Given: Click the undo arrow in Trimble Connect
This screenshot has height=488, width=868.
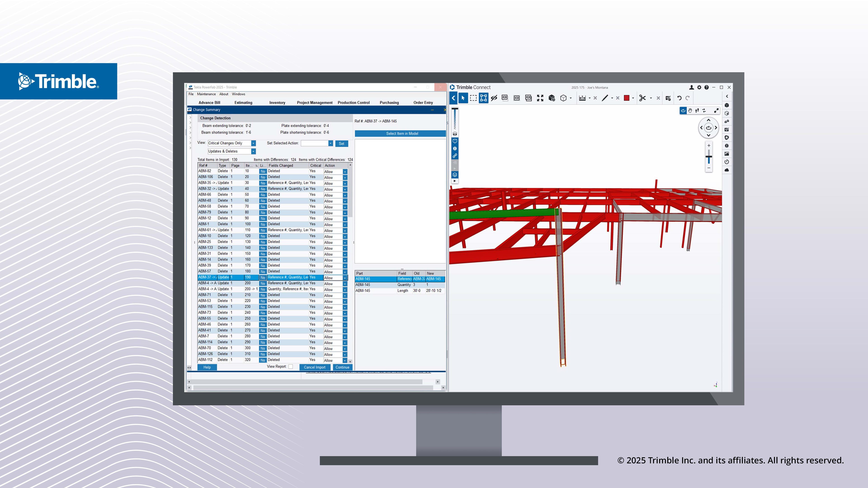Looking at the screenshot, I should click(679, 98).
